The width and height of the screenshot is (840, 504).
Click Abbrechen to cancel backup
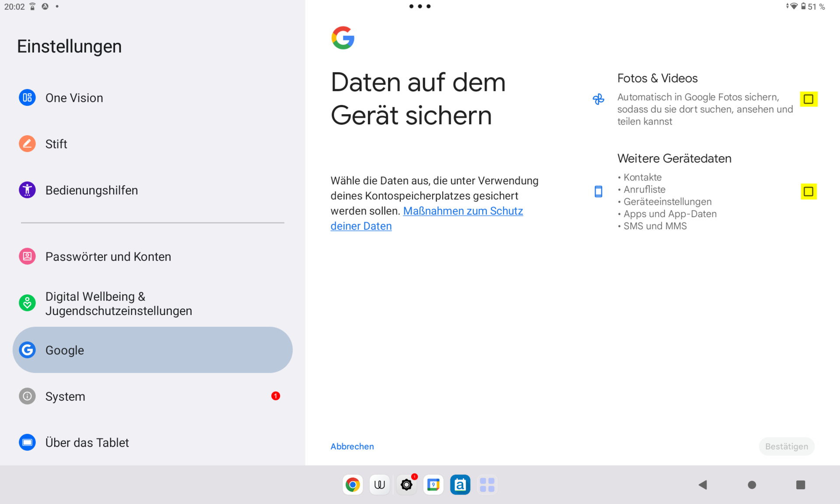coord(352,447)
